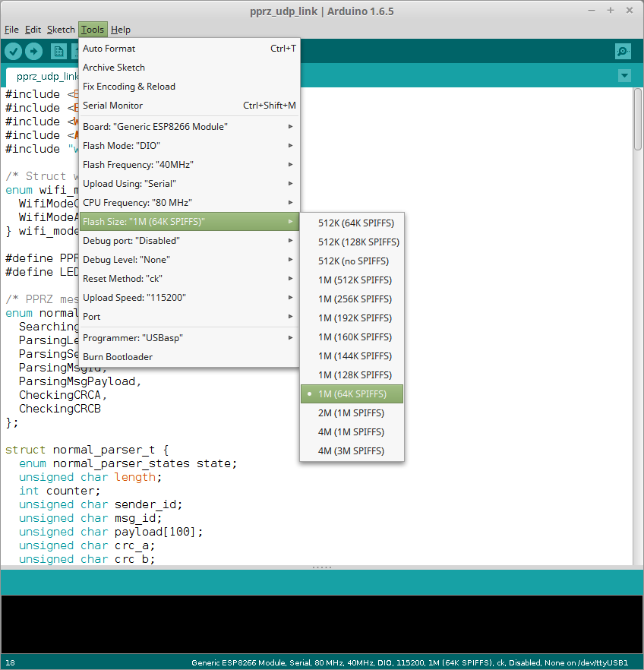Select flash size 4M (1M SPIFFS)
The image size is (644, 670).
point(352,432)
